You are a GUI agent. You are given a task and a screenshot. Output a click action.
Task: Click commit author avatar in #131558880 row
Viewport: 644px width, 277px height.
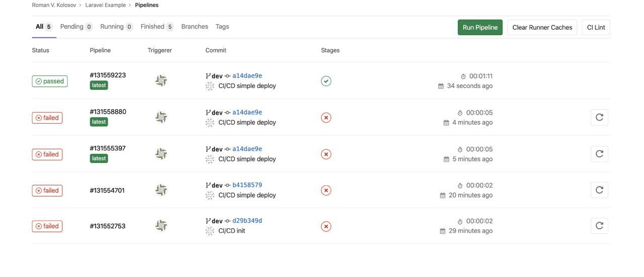coord(210,123)
